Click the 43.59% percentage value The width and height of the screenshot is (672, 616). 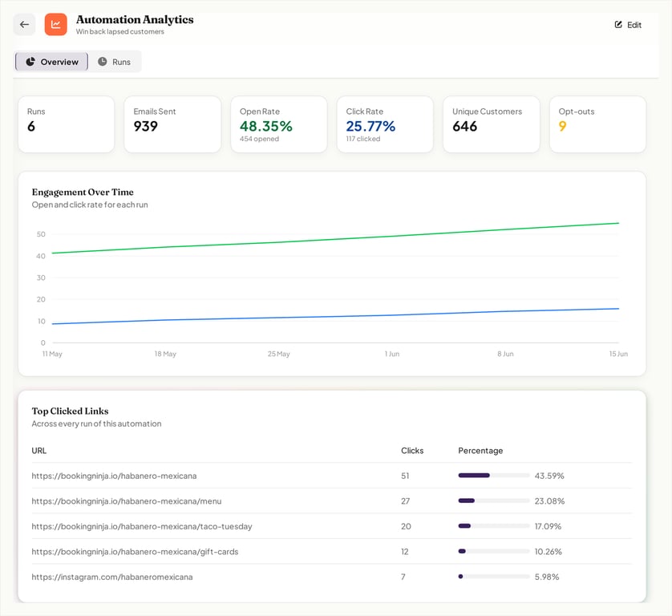click(549, 476)
